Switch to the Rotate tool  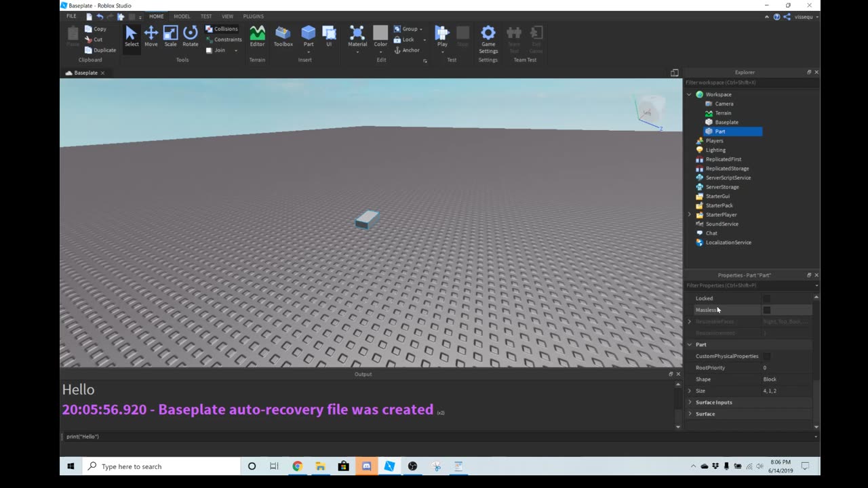click(191, 37)
